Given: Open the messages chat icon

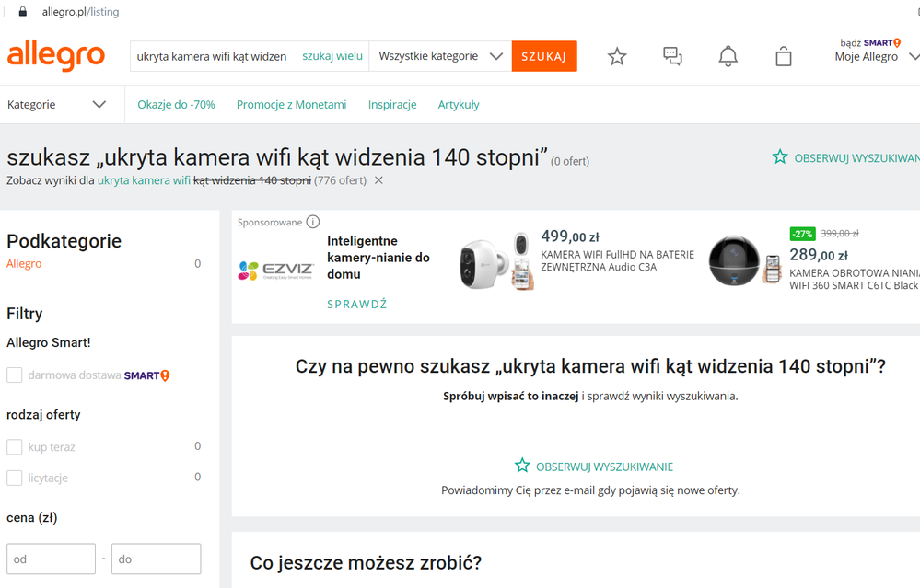Looking at the screenshot, I should (671, 56).
